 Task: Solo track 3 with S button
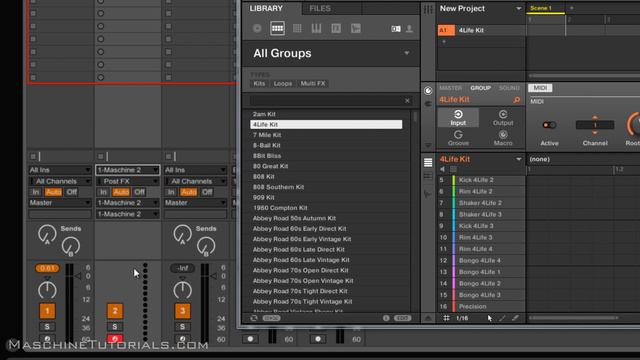182,327
